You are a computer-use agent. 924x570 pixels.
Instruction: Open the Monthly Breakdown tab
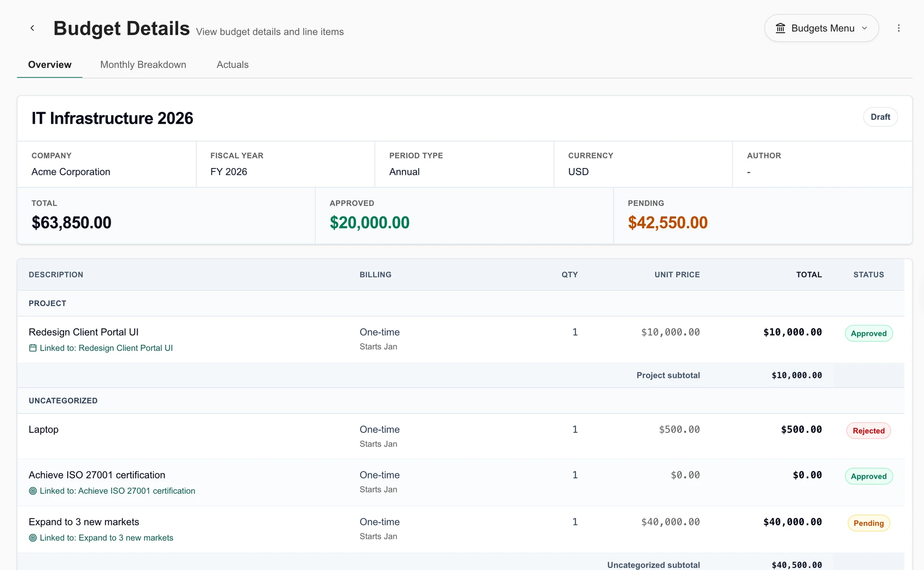pos(143,65)
